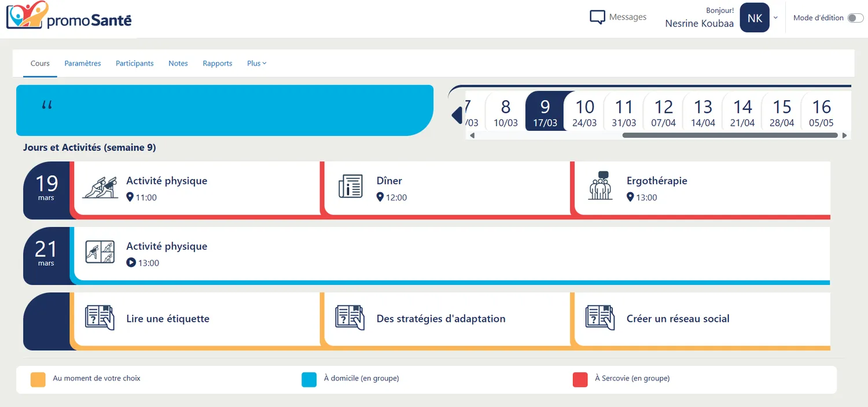This screenshot has height=407, width=868.
Task: Switch to the Participants tab
Action: [x=134, y=64]
